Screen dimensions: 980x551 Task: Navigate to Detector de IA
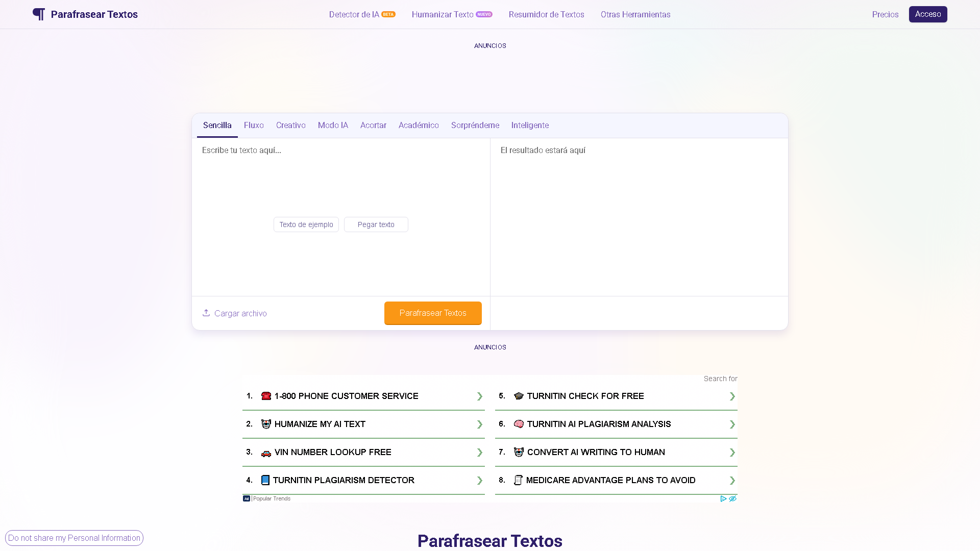(x=354, y=14)
